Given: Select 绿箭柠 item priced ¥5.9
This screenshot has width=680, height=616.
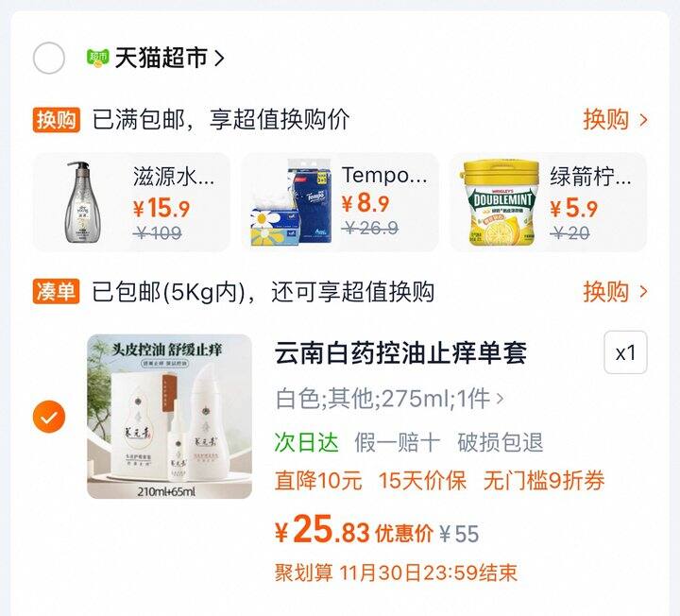Looking at the screenshot, I should click(x=548, y=202).
